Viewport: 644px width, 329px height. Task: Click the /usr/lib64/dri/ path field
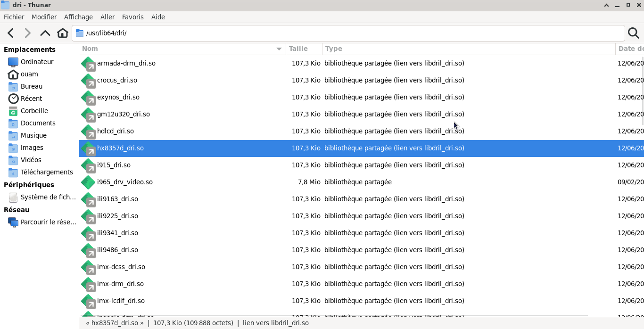349,33
